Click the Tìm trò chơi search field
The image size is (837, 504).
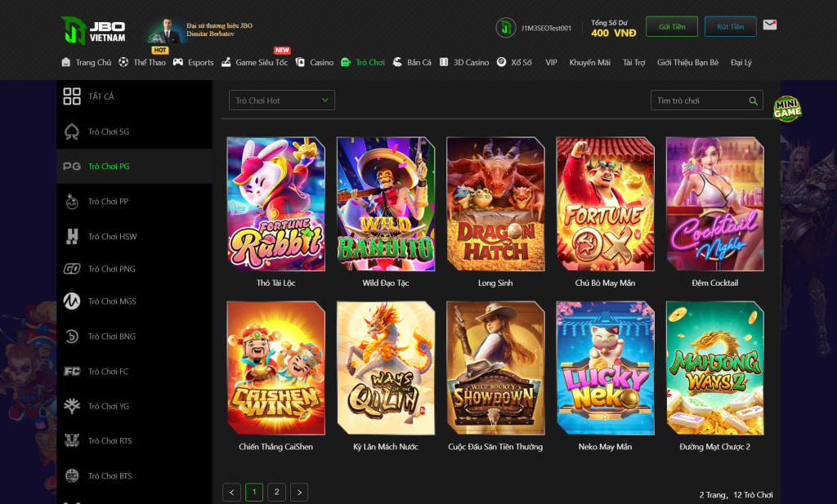tap(707, 100)
